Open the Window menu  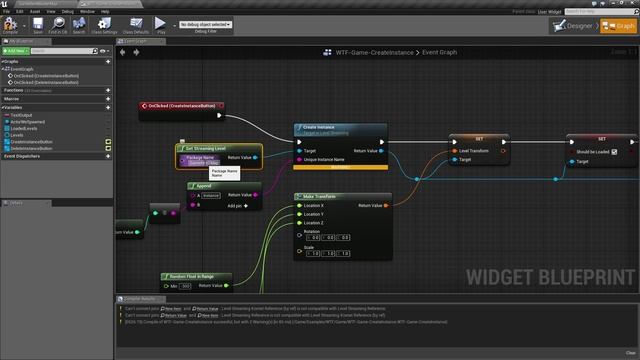pos(87,11)
